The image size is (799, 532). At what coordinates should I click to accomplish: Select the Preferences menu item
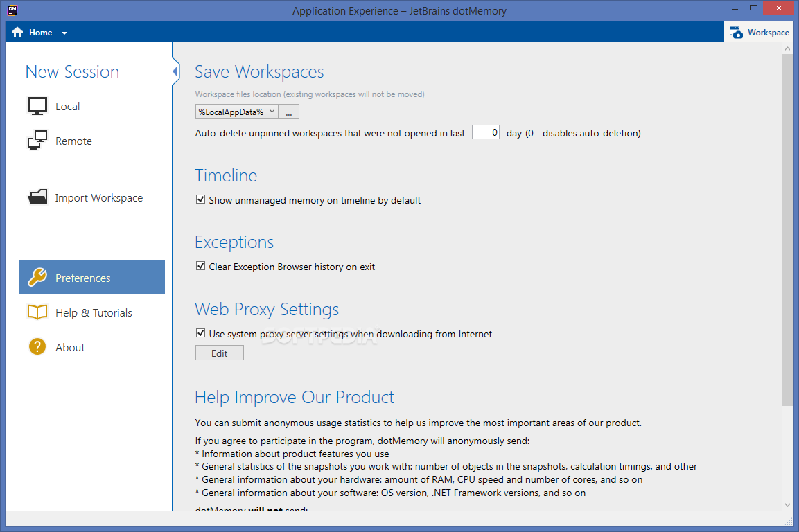pyautogui.click(x=92, y=277)
